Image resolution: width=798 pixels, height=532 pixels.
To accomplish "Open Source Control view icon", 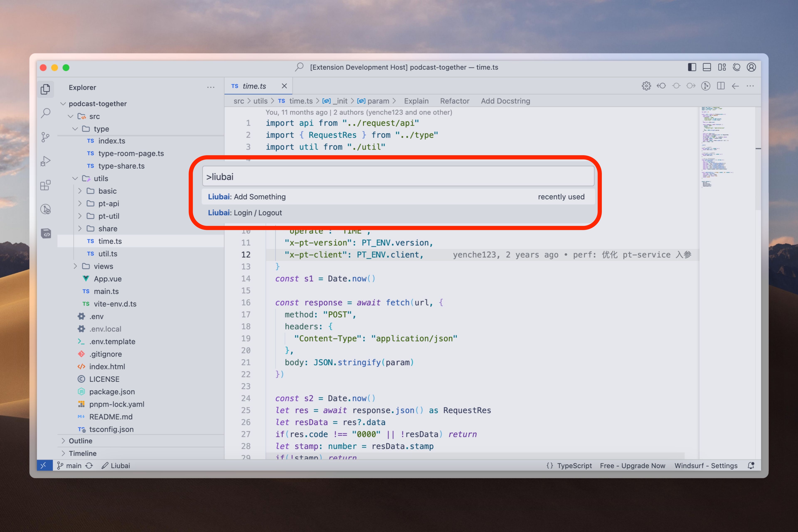I will tap(46, 137).
